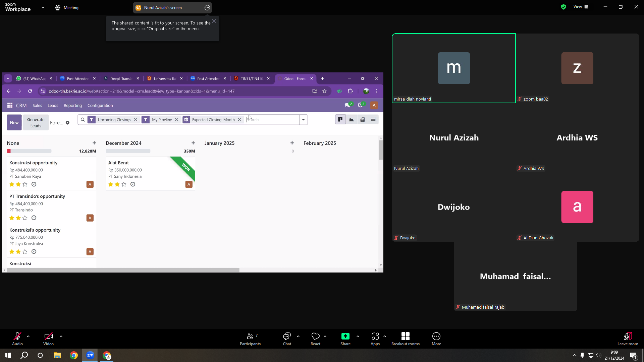Open the Zoom Chat panel

(x=287, y=339)
